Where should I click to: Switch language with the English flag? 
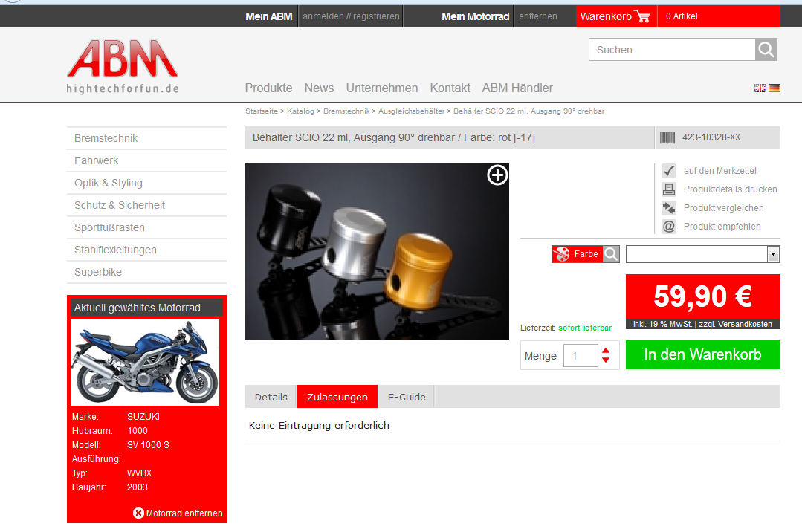coord(760,88)
